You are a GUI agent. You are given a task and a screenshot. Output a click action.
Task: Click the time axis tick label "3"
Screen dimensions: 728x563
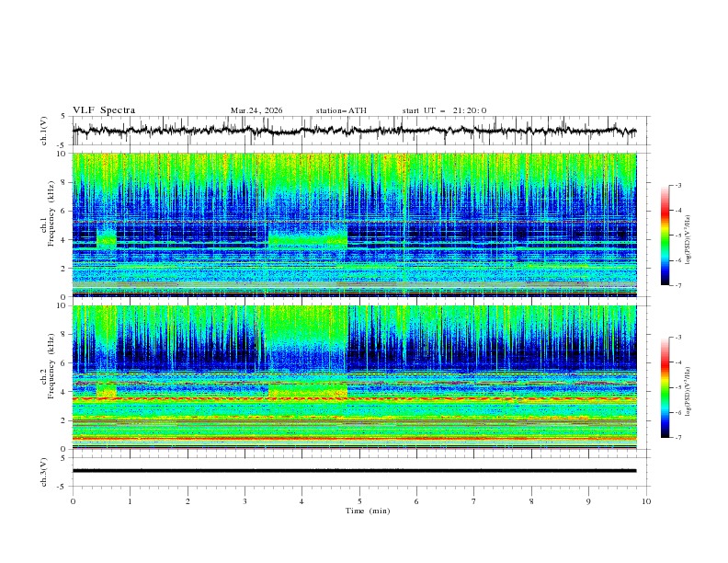point(245,501)
